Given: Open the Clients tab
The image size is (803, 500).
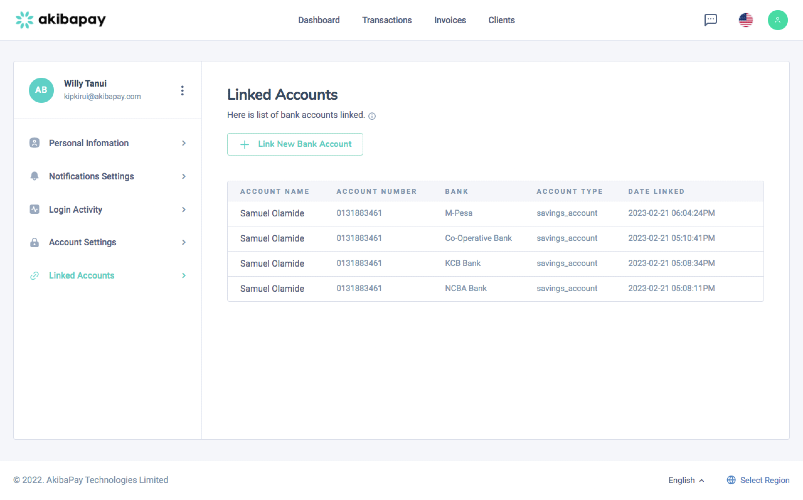Looking at the screenshot, I should (501, 20).
